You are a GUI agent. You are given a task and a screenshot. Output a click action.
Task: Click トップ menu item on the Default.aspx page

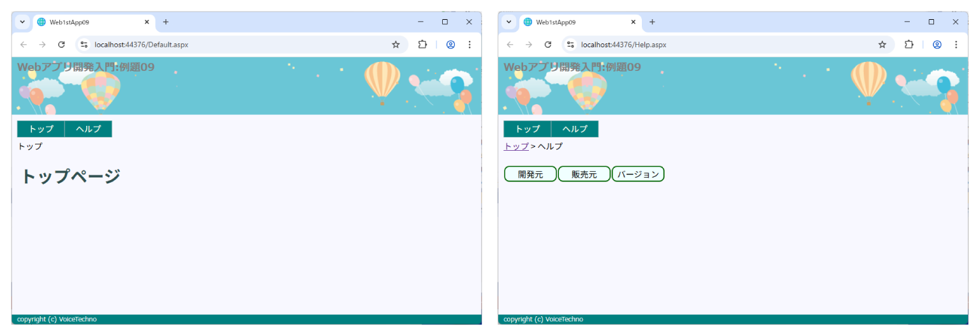point(41,129)
